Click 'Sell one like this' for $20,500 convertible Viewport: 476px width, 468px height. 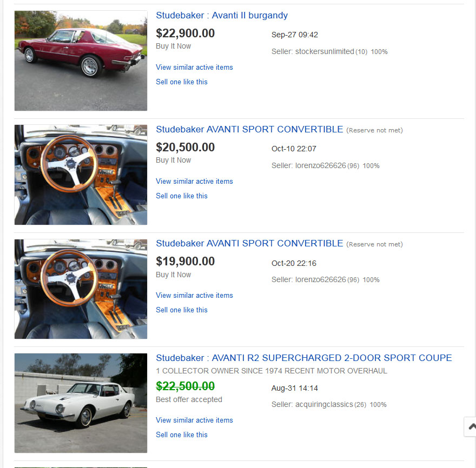click(182, 196)
